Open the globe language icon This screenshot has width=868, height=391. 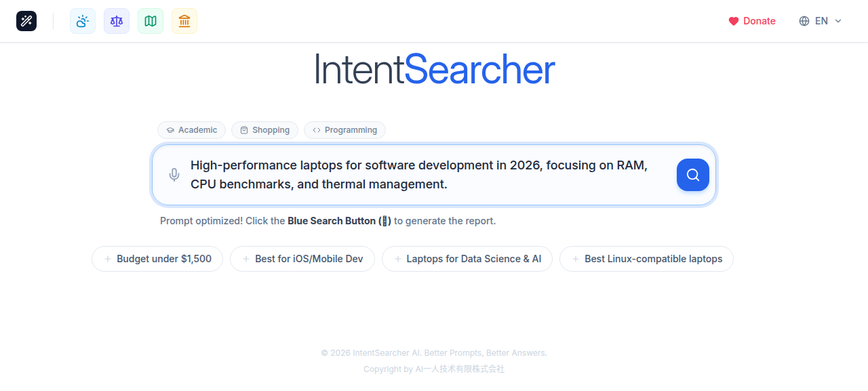pyautogui.click(x=804, y=21)
